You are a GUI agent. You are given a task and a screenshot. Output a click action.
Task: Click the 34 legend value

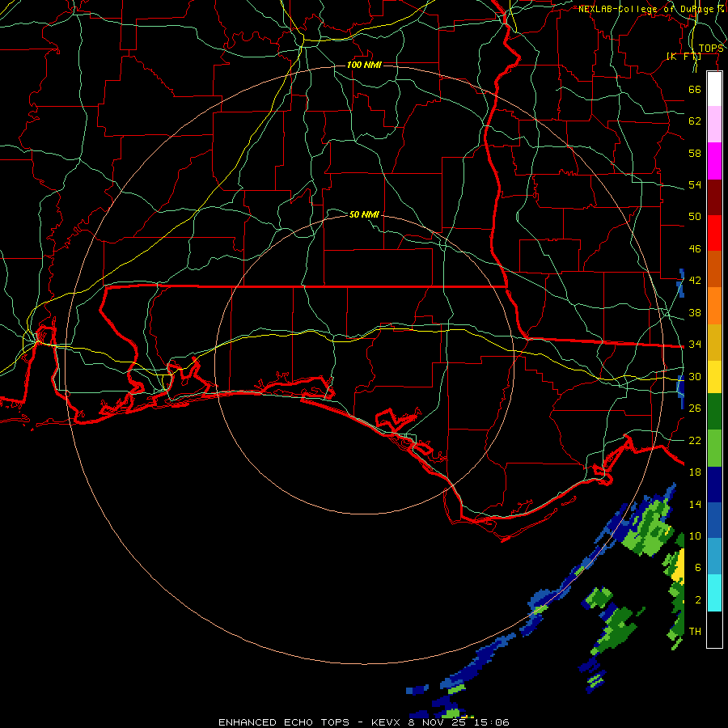tap(695, 345)
